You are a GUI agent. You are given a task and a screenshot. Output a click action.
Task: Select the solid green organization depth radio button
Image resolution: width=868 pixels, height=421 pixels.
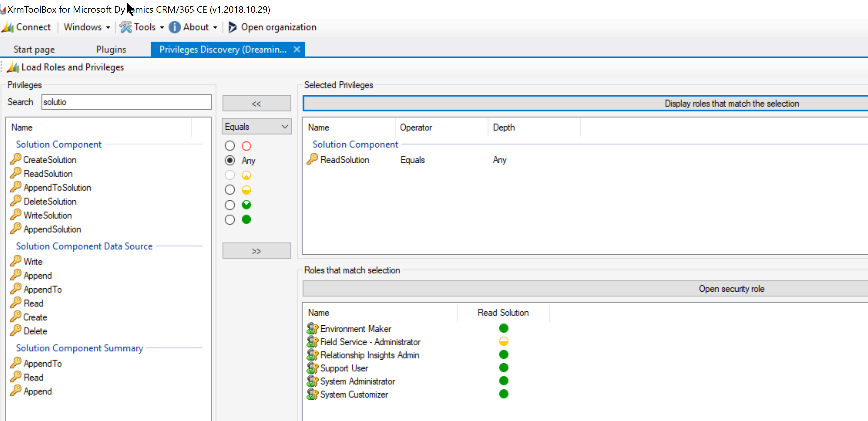[230, 219]
